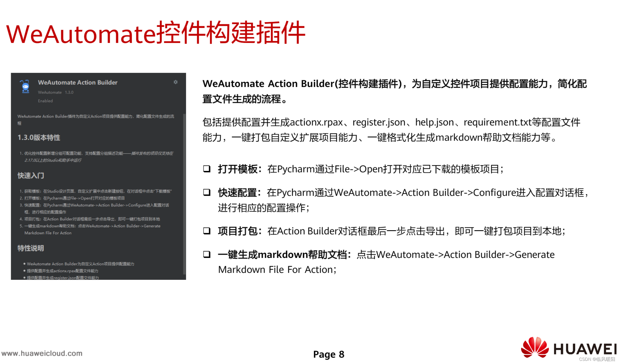Click the WeAutomate Action Builder plugin title
Viewport: 619px width, 364px height.
tap(78, 82)
